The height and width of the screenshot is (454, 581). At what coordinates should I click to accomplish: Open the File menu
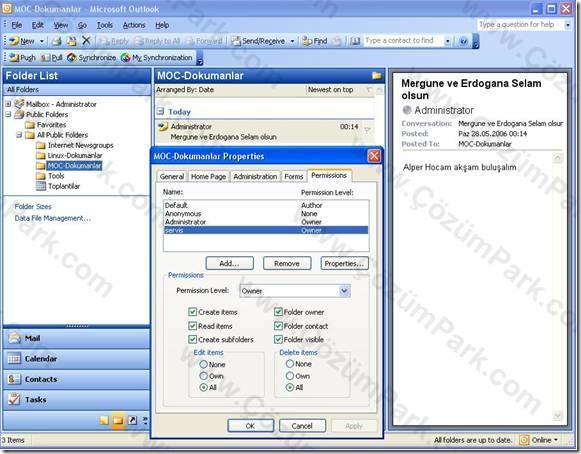click(x=17, y=25)
